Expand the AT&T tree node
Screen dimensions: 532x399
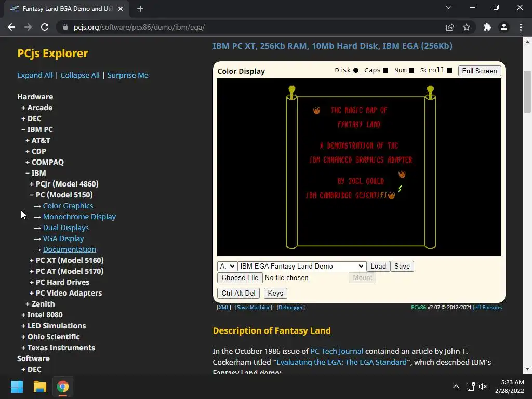[37, 140]
